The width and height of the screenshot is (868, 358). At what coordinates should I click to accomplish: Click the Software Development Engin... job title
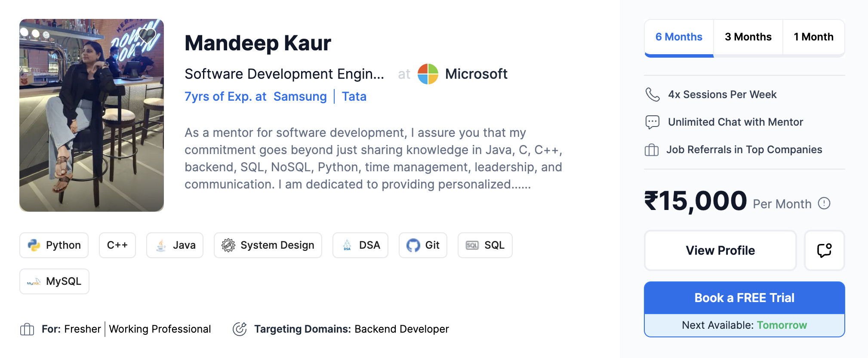point(284,74)
